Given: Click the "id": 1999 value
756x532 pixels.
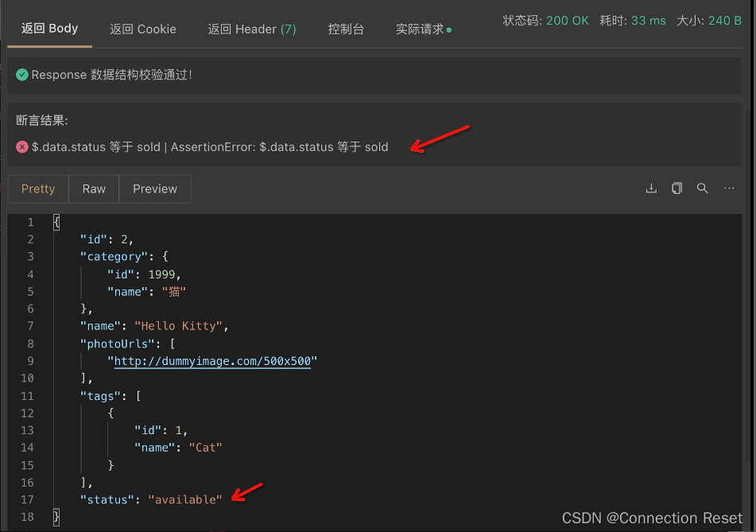Looking at the screenshot, I should tap(161, 274).
